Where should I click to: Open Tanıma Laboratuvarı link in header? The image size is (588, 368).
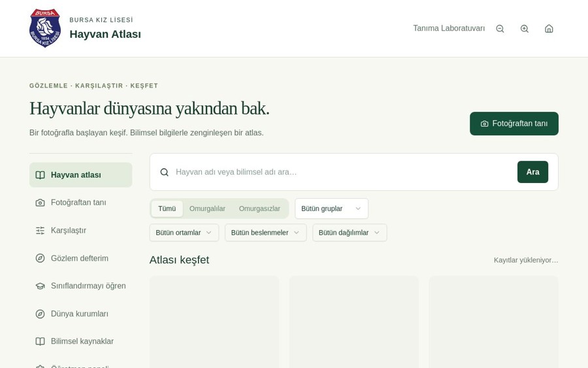point(449,29)
